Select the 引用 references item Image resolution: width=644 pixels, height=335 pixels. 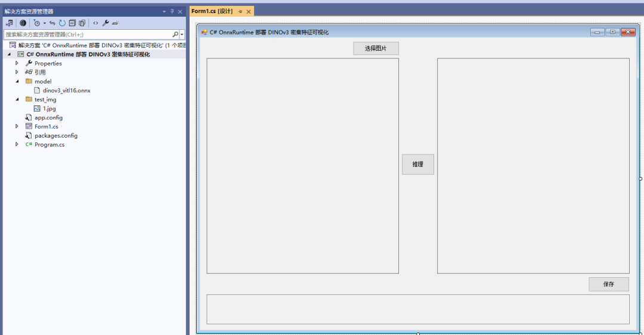click(x=41, y=72)
